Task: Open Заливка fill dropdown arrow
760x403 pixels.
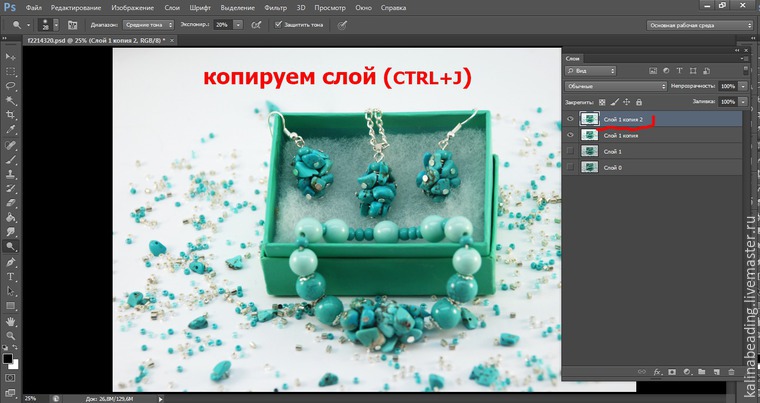Action: click(x=743, y=102)
